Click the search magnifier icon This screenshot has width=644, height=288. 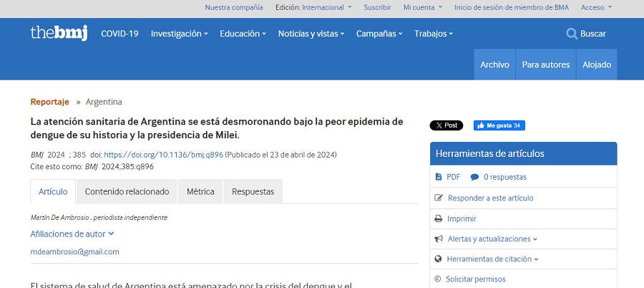pyautogui.click(x=571, y=34)
